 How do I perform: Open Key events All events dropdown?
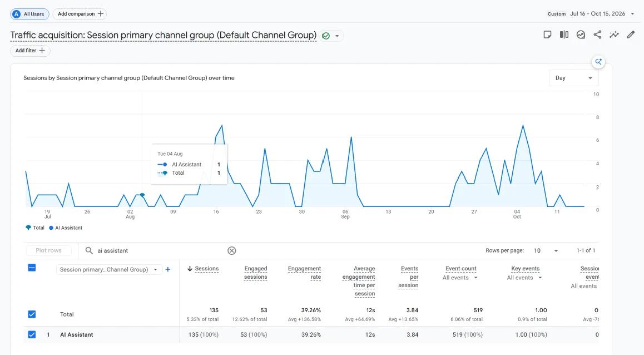tap(524, 278)
